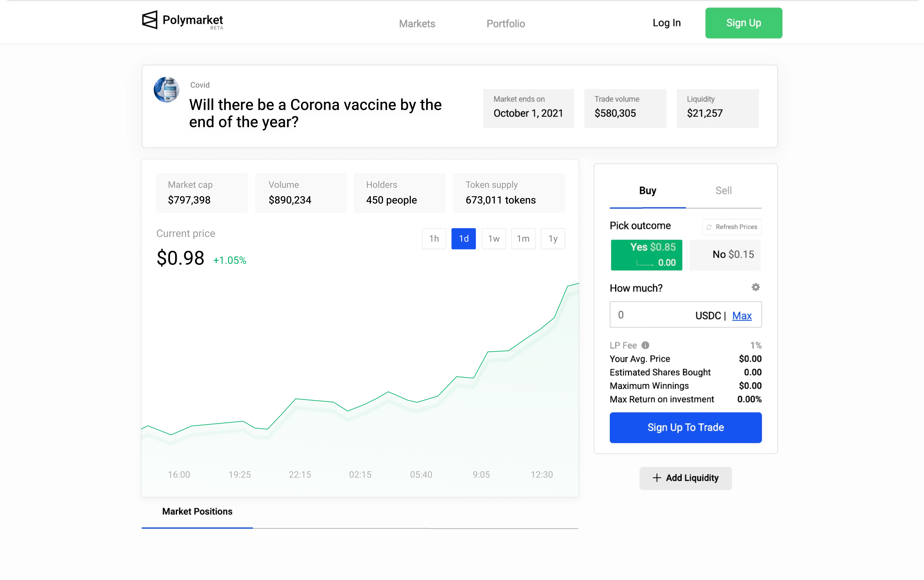Click the market title about Corona vaccine
Viewport: 924px width, 580px height.
click(315, 113)
